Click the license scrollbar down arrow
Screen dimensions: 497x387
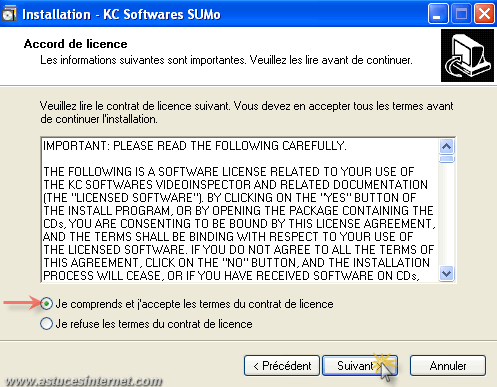(x=447, y=274)
